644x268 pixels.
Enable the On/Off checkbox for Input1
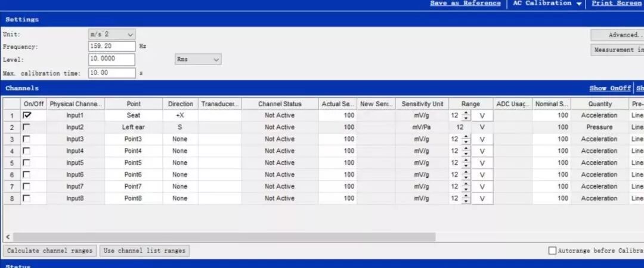pos(27,116)
